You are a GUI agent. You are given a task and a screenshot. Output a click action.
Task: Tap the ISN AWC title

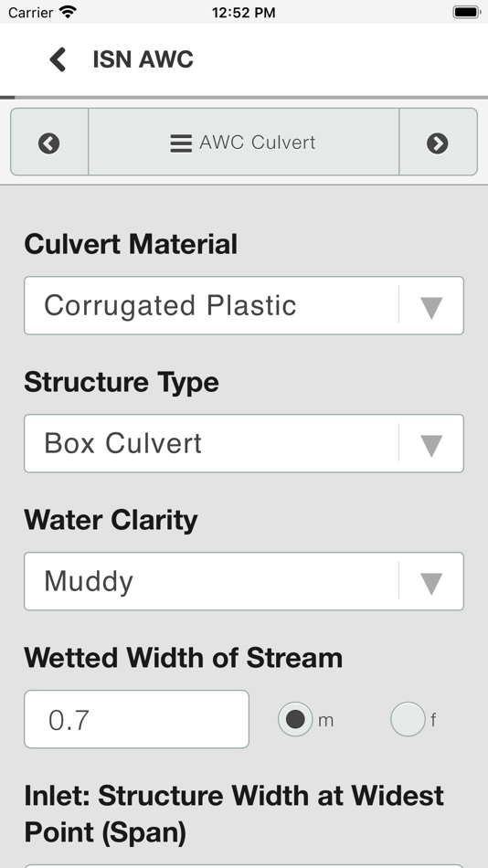pyautogui.click(x=143, y=59)
